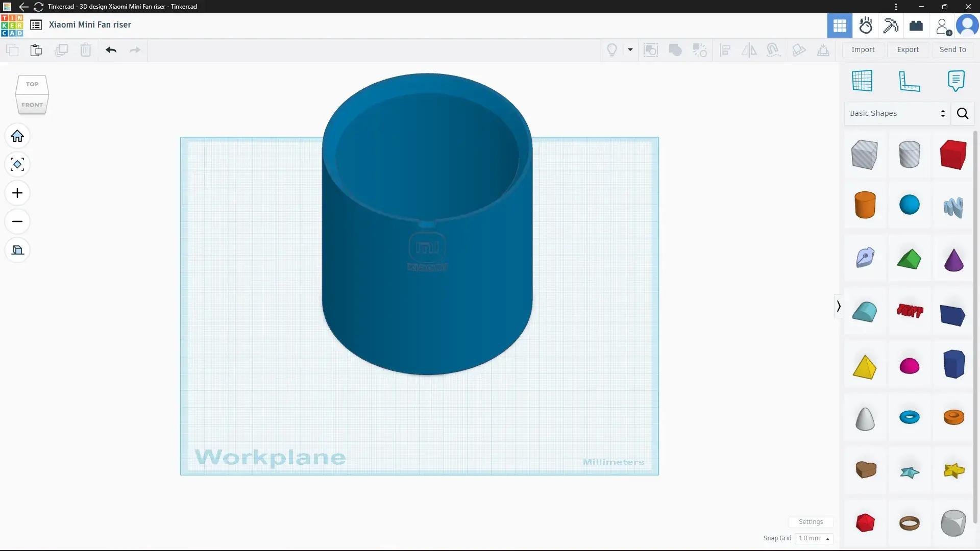The height and width of the screenshot is (551, 980).
Task: Open the Notes tool
Action: 956,81
